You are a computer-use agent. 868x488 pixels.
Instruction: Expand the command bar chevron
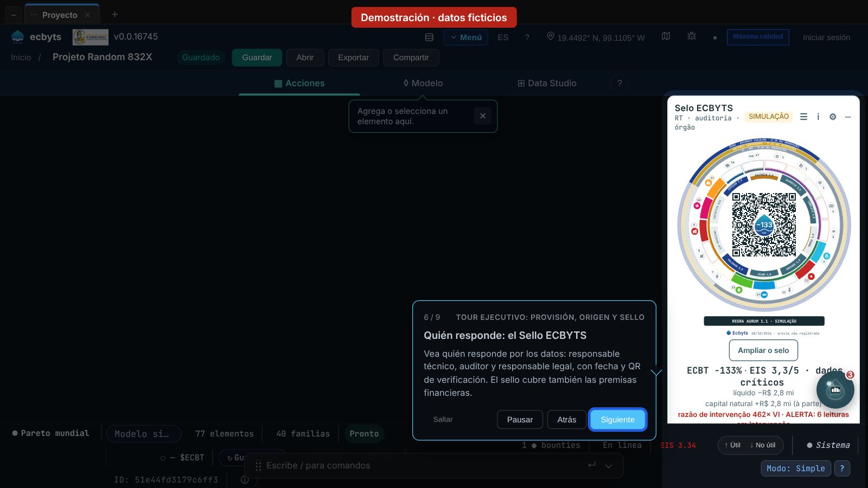tap(609, 466)
